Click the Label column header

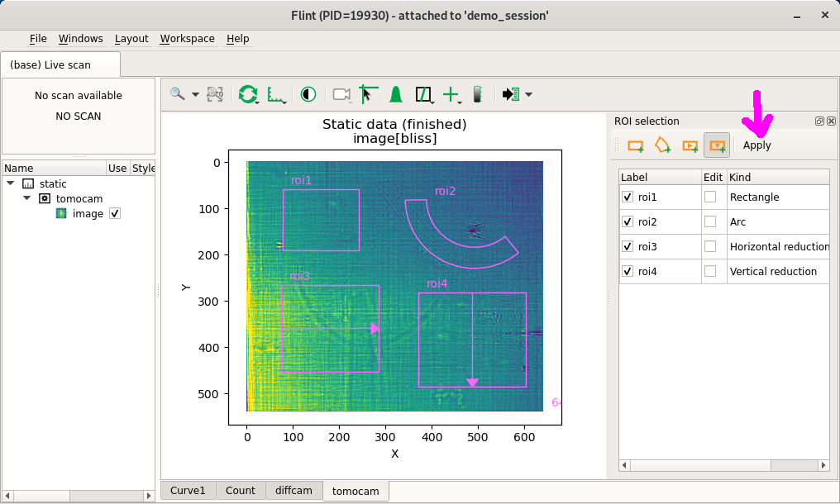660,178
